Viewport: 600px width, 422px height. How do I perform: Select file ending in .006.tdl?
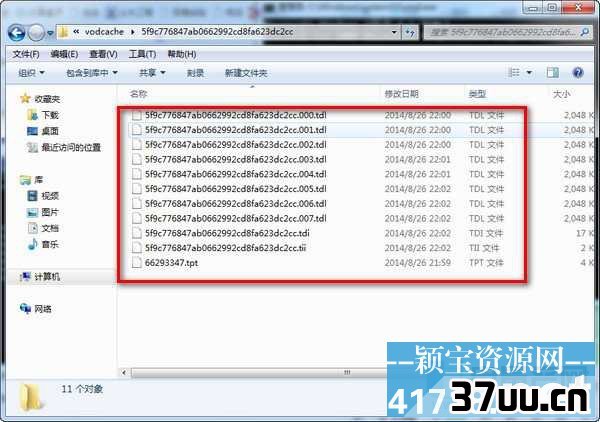pyautogui.click(x=235, y=204)
